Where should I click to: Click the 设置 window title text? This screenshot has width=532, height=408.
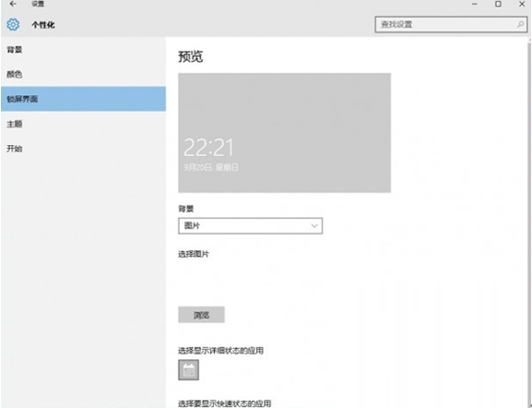38,4
